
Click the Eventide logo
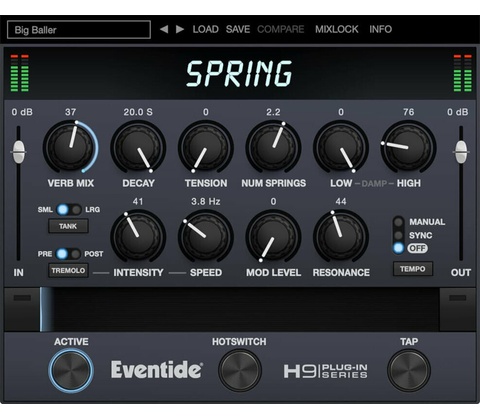[x=157, y=370]
